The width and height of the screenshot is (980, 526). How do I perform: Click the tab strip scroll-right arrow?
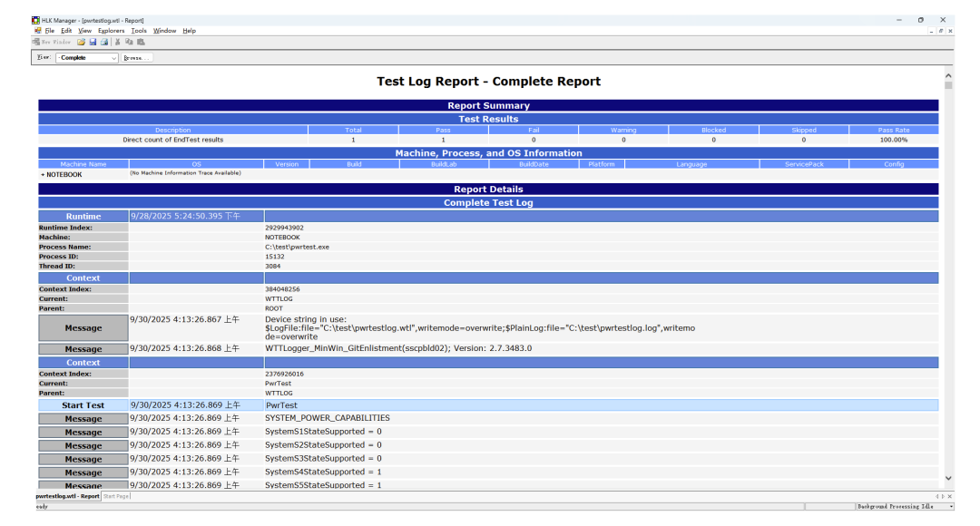(943, 496)
